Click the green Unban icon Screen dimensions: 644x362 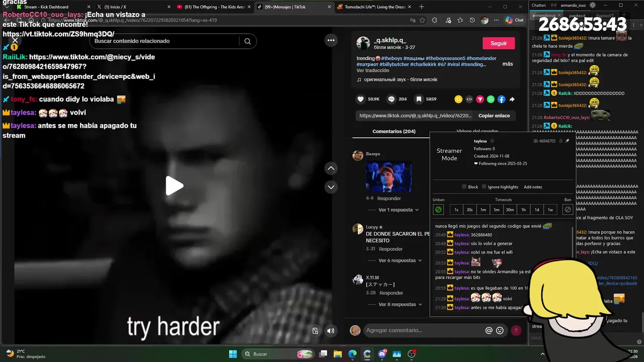point(438,210)
